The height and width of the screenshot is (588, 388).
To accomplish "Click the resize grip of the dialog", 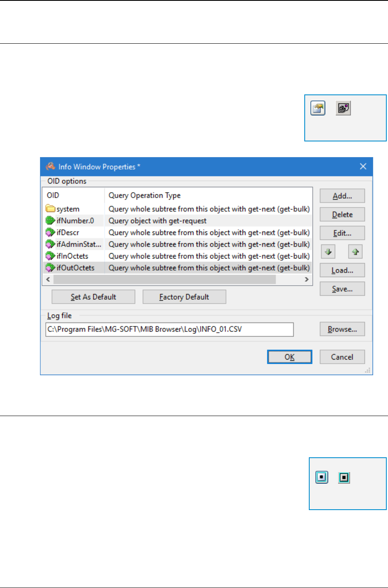I will [x=368, y=371].
